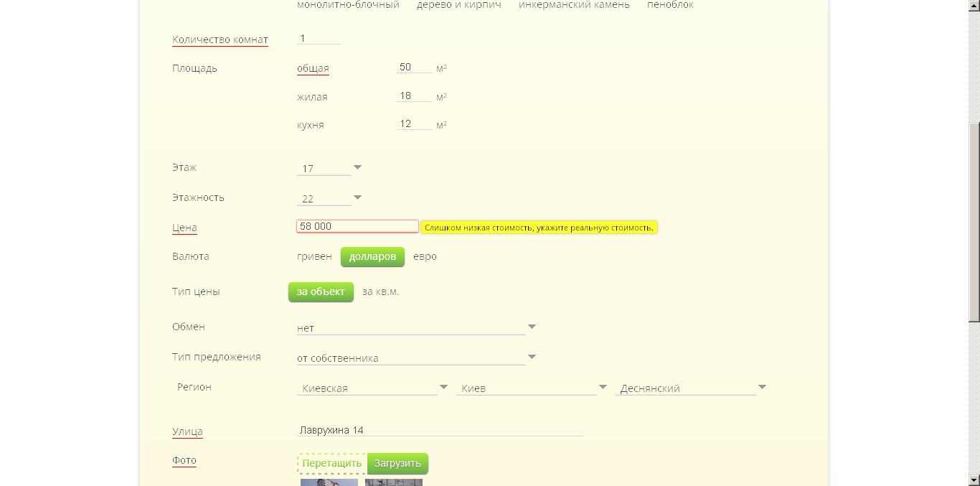Click the "Тип предложения" label
The width and height of the screenshot is (980, 486).
[x=217, y=357]
